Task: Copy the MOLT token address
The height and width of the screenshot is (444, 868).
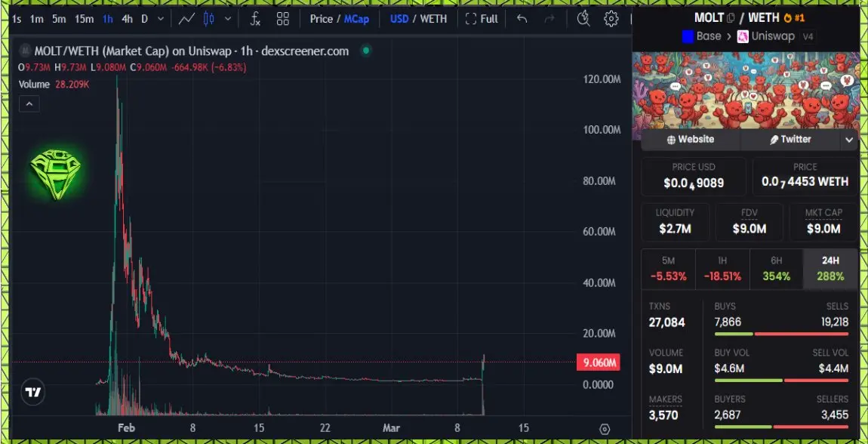Action: tap(731, 17)
